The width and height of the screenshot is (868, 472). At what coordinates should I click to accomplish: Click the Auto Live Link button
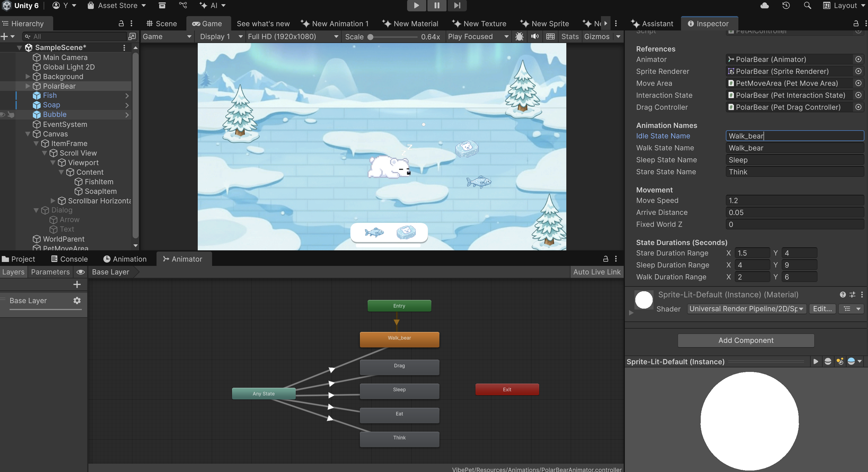pos(597,272)
